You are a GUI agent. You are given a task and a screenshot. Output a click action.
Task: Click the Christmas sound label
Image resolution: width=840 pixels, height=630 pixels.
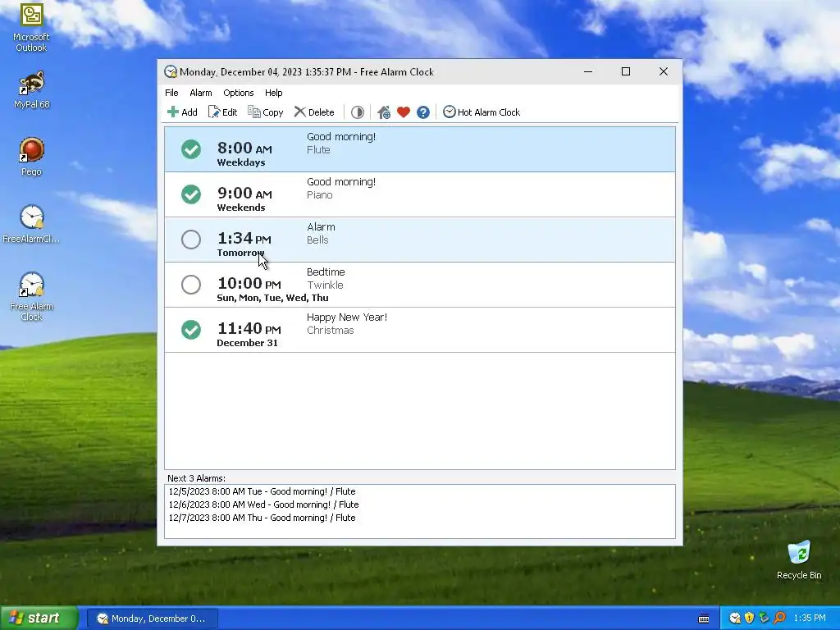(330, 330)
